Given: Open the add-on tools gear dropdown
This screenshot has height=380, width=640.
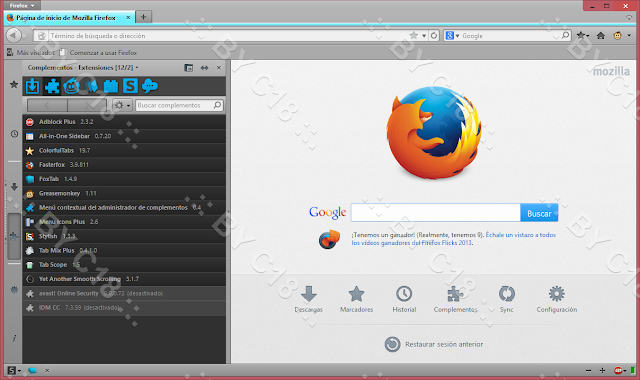Looking at the screenshot, I should coord(122,105).
